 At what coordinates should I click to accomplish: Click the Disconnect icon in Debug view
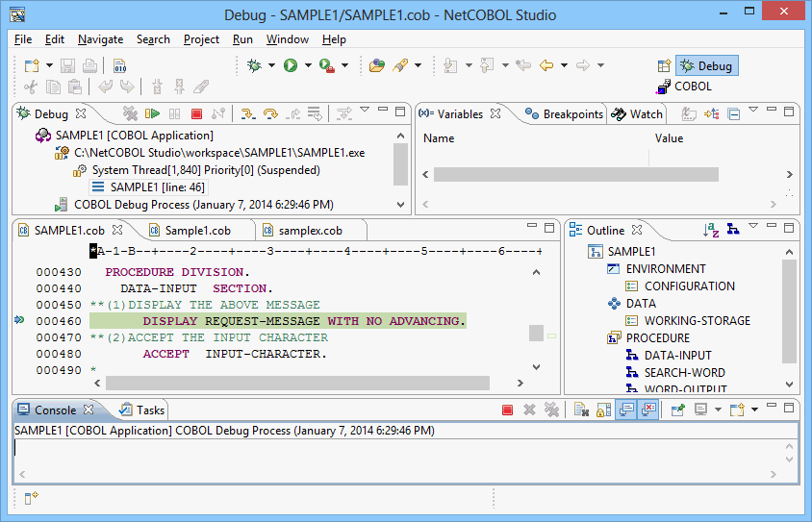click(x=218, y=113)
